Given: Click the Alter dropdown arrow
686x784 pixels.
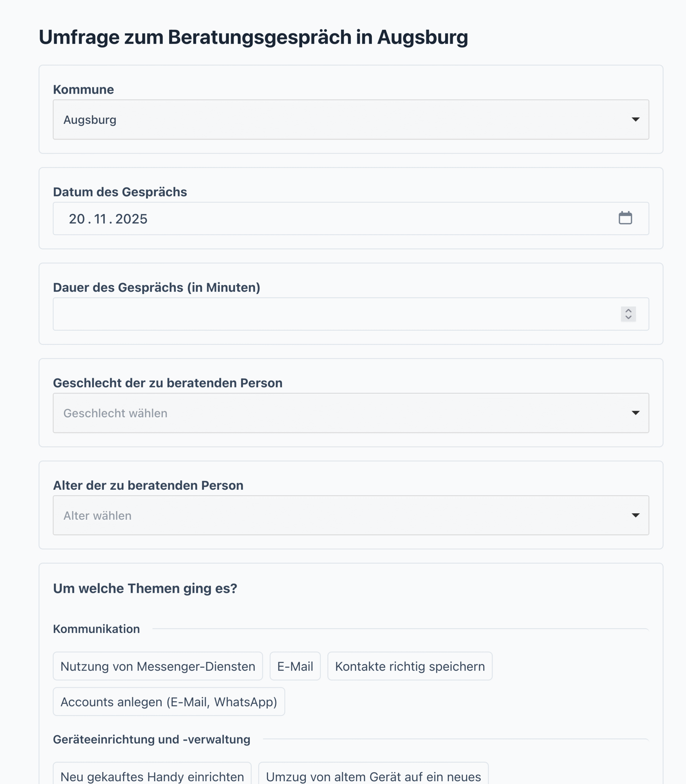Looking at the screenshot, I should [x=635, y=515].
